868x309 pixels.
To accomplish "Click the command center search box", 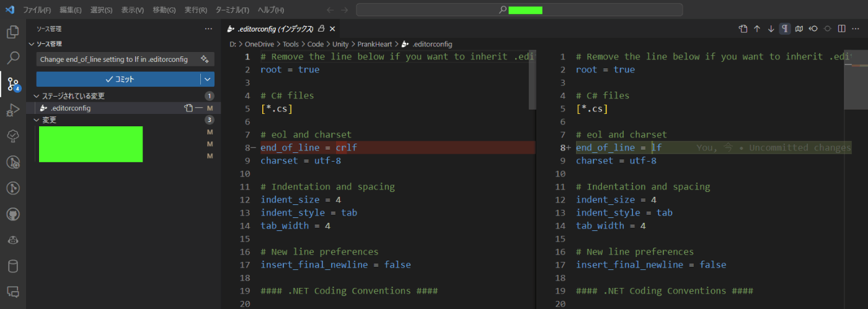I will pyautogui.click(x=519, y=10).
